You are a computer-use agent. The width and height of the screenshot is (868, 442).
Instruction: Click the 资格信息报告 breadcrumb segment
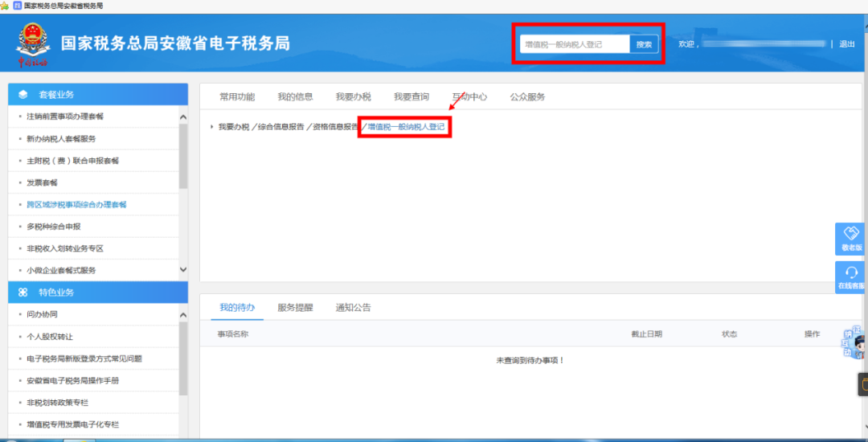(335, 127)
